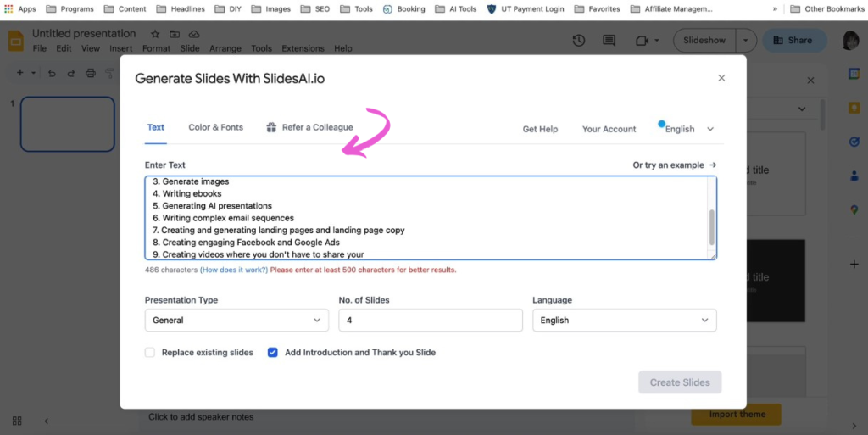The image size is (868, 435).
Task: Open the UT Payment Login bookmark
Action: [526, 8]
